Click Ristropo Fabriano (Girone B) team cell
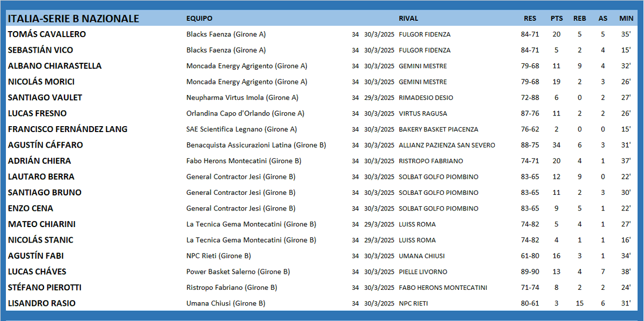Viewport: 644px width, 321px height. click(x=232, y=288)
